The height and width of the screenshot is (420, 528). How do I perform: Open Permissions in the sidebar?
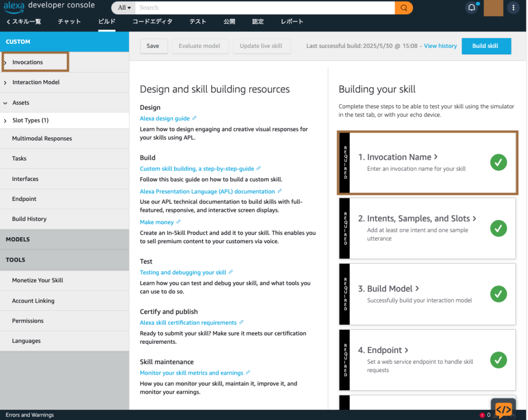[x=64, y=321]
